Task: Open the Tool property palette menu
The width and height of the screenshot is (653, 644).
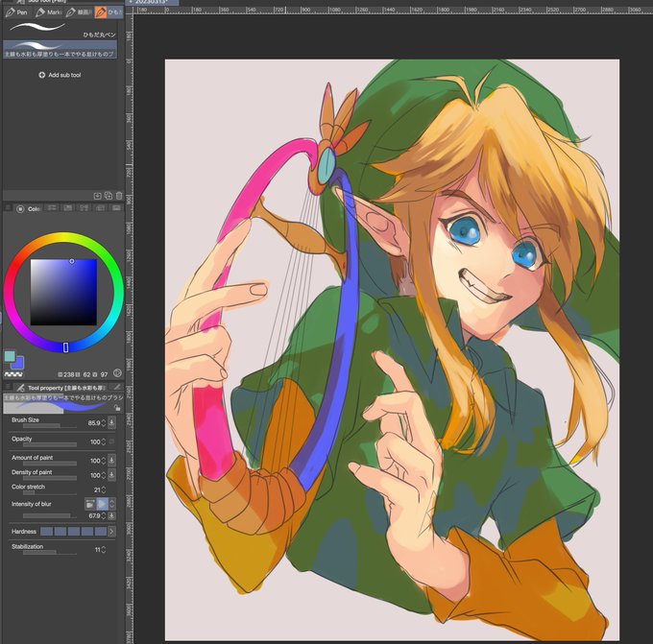Action: pos(8,387)
